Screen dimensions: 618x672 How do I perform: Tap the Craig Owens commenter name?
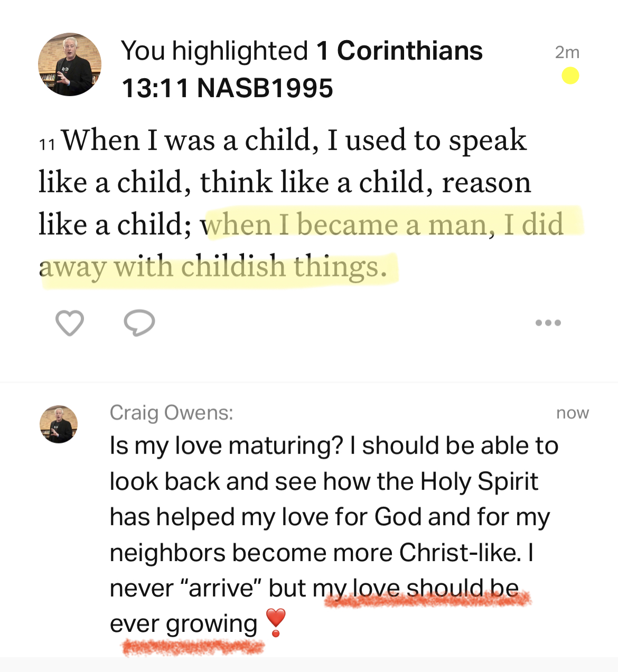pyautogui.click(x=171, y=412)
